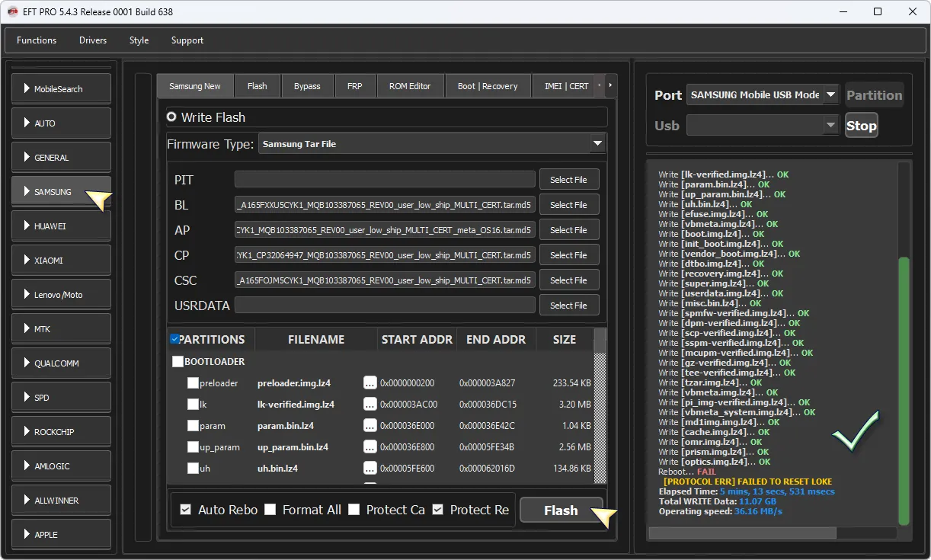Click the arrow icon on MobileSearch
This screenshot has height=560, width=931.
tap(27, 89)
